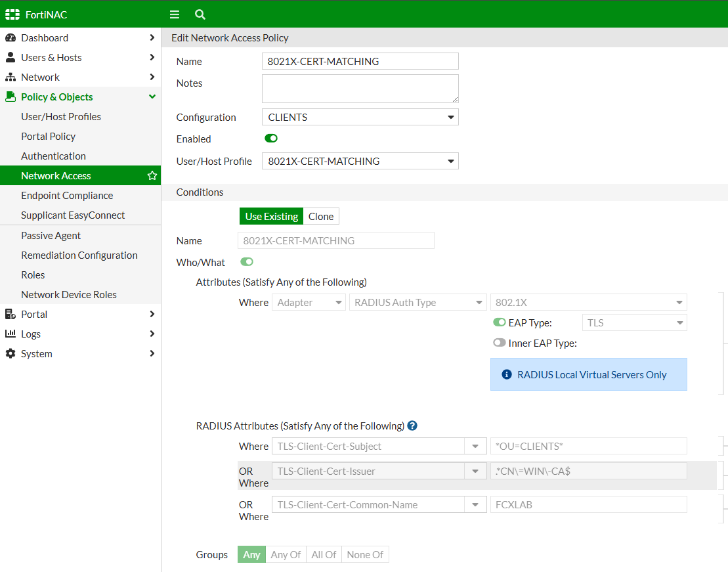Screen dimensions: 728x572
Task: Open Endpoint Compliance page
Action: 67,196
